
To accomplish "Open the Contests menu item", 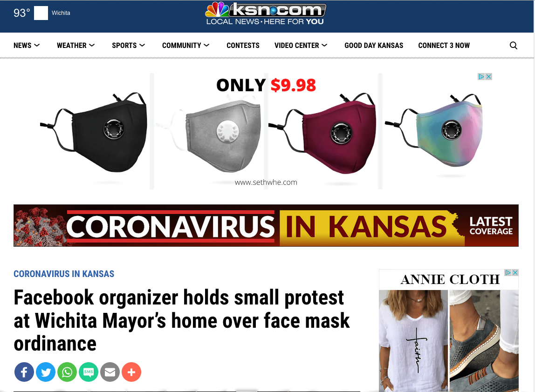I will point(243,45).
